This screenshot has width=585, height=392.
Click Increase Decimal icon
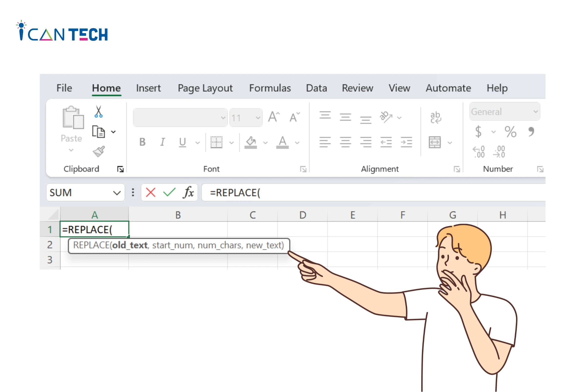pyautogui.click(x=478, y=152)
